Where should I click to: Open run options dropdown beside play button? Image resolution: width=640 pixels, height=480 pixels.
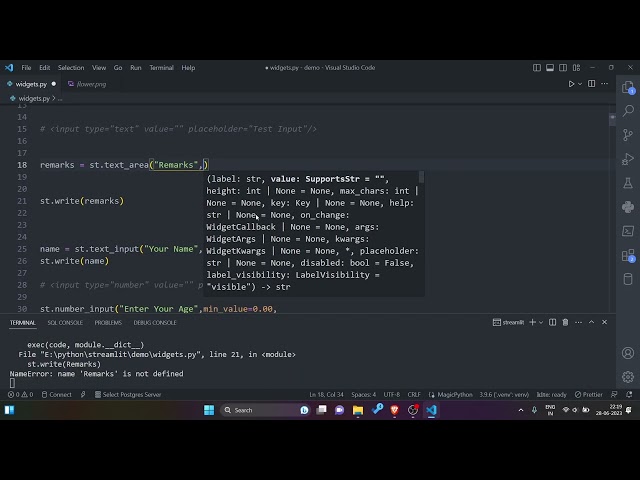pos(580,84)
